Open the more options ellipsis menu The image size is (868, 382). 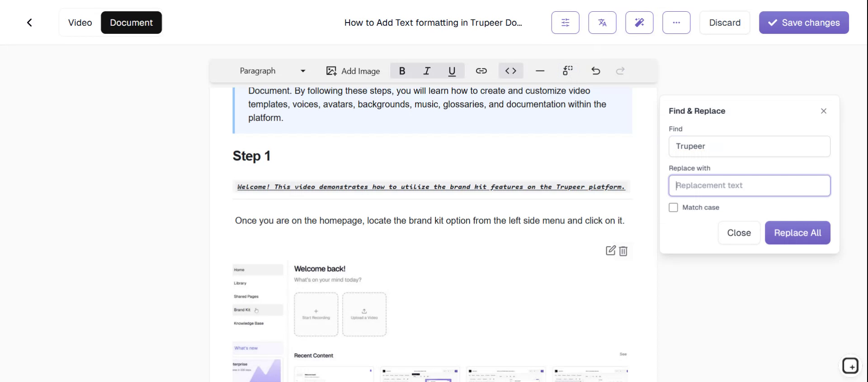(x=676, y=23)
